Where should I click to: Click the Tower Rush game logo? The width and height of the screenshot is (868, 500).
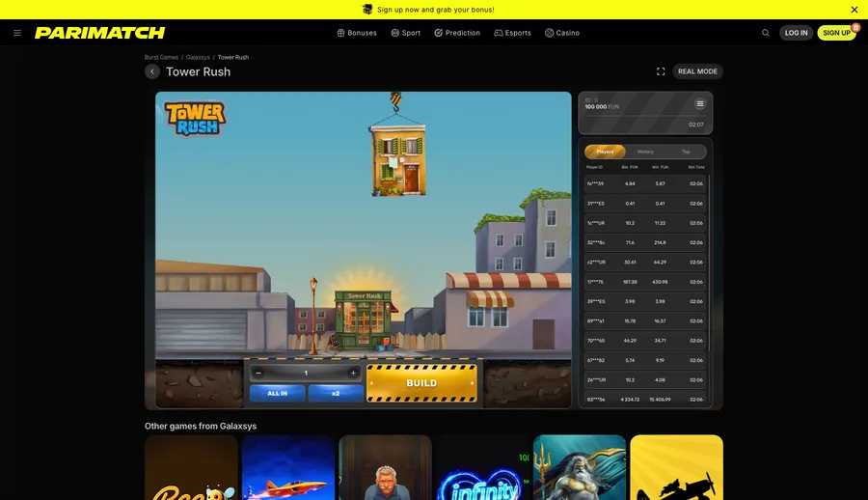[x=196, y=118]
